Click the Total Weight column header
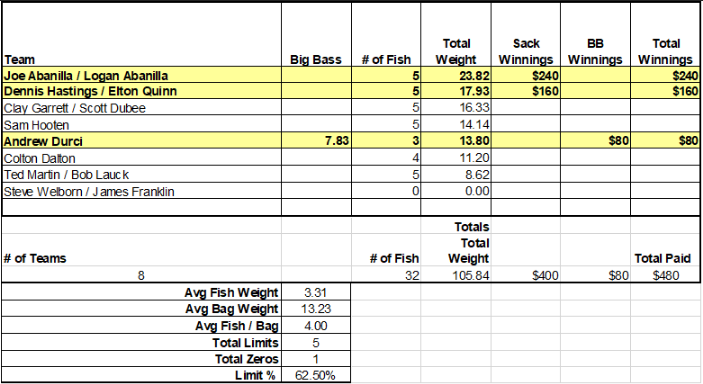This screenshot has width=703, height=384. coord(456,52)
